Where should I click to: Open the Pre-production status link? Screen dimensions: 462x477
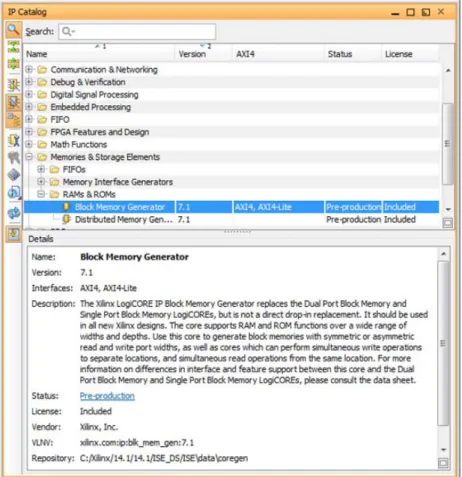(x=107, y=396)
